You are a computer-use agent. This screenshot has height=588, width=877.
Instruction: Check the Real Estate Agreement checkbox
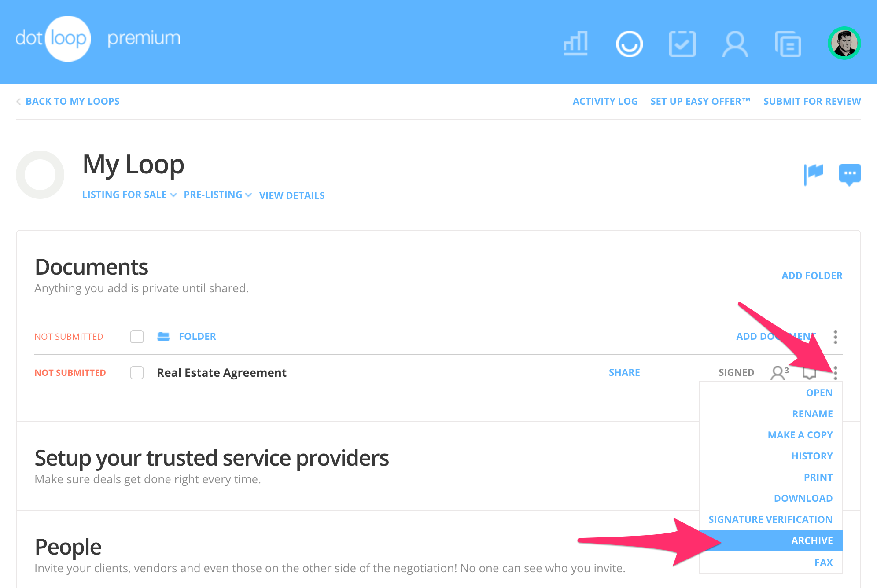137,373
